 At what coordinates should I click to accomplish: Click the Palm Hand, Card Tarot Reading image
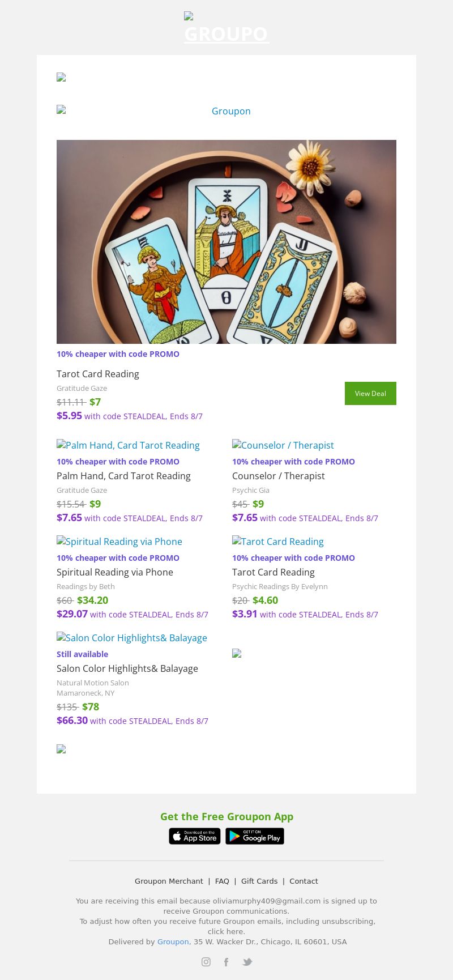(x=128, y=445)
